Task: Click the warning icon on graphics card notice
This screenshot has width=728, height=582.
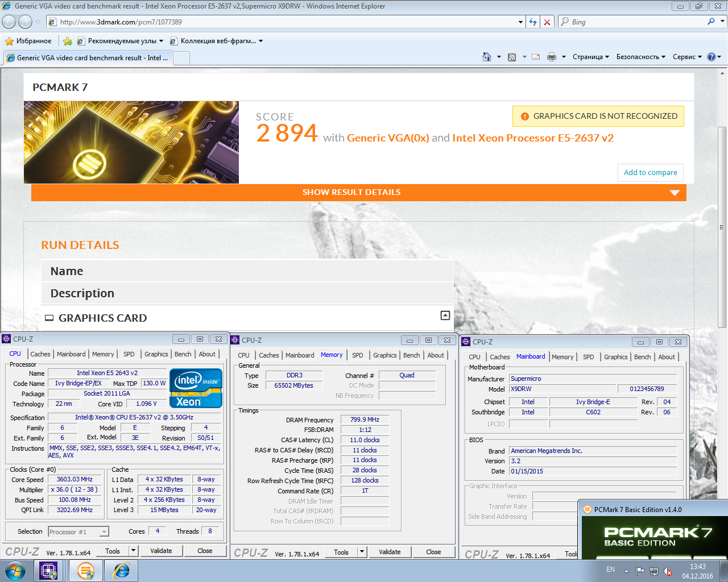Action: coord(525,116)
